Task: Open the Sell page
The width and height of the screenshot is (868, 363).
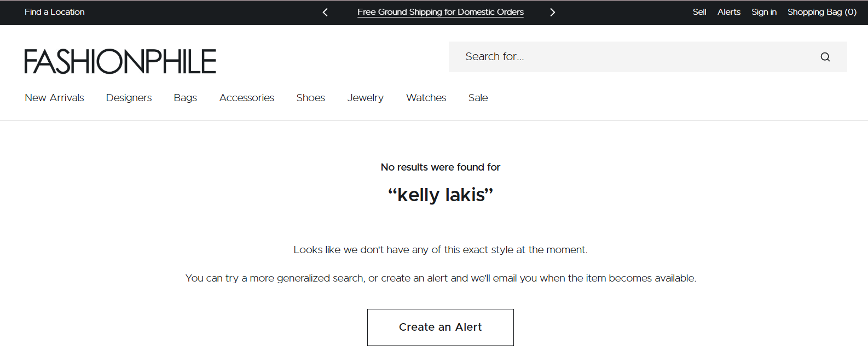Action: (x=699, y=11)
